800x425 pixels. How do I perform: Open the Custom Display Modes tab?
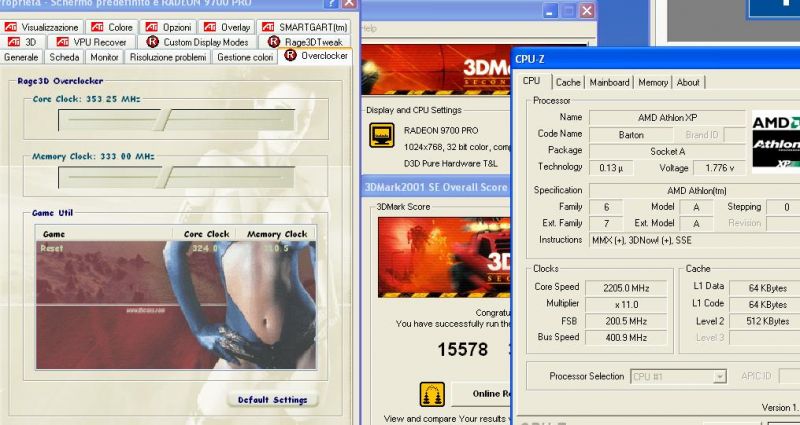pyautogui.click(x=197, y=42)
